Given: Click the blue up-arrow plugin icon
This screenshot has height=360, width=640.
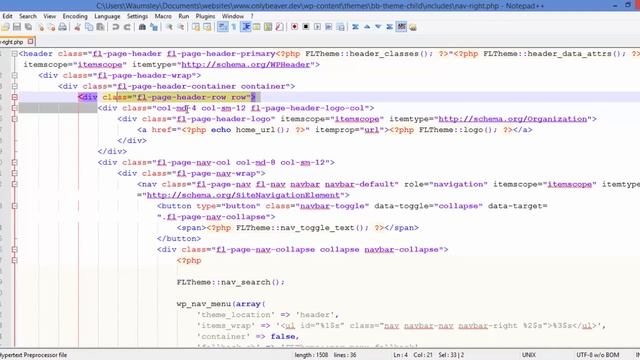Looking at the screenshot, I should pos(367,27).
